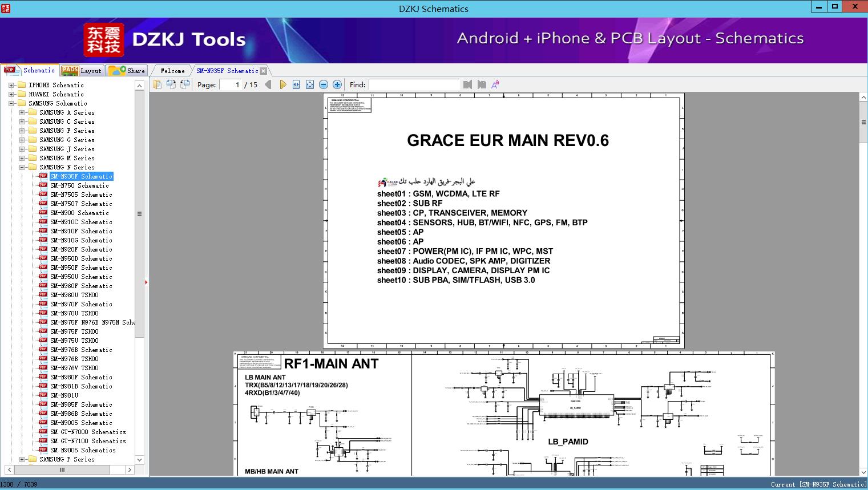868x490 pixels.
Task: Open the Welcome tab
Action: (172, 71)
